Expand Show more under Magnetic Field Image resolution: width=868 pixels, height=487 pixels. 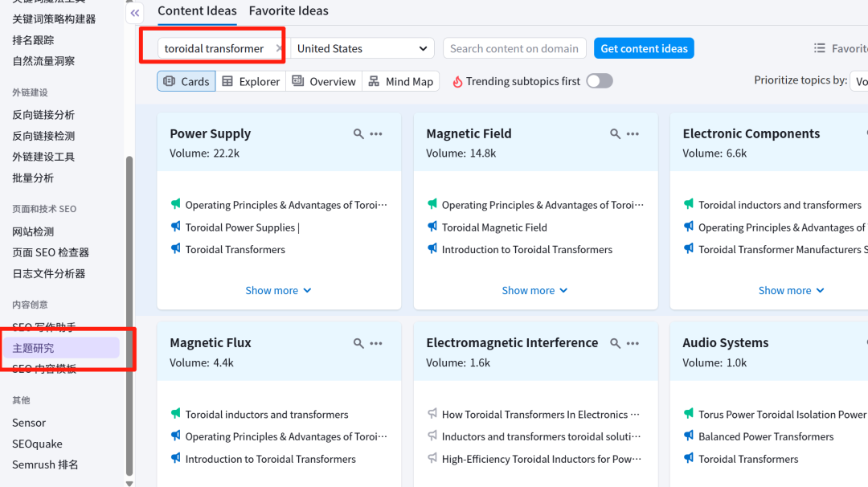[534, 291]
